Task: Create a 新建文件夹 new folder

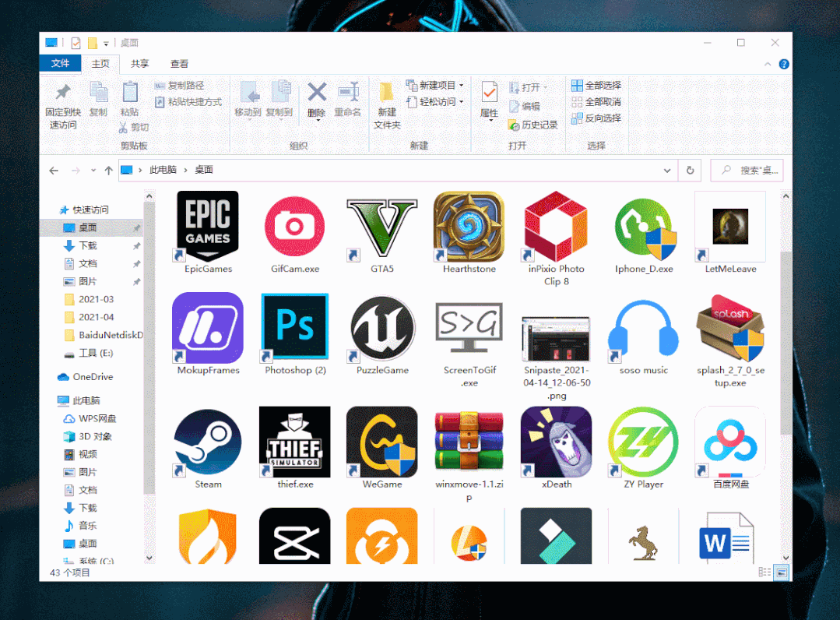Action: point(387,106)
